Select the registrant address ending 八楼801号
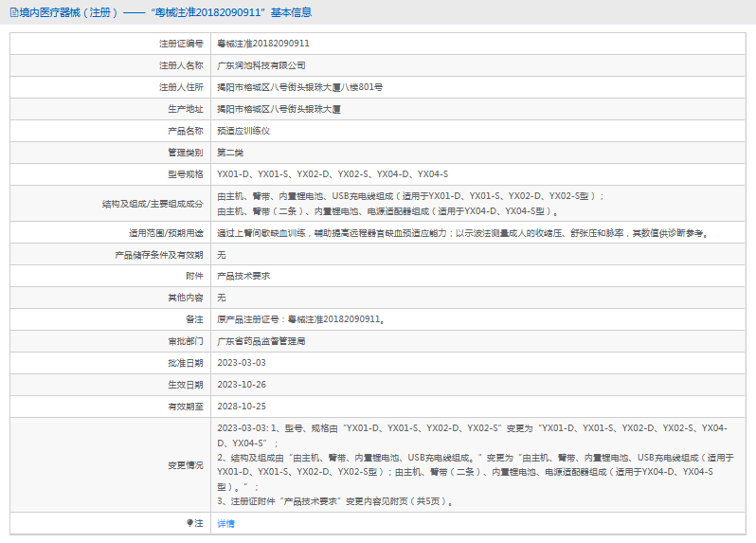This screenshot has width=756, height=543. (x=300, y=87)
